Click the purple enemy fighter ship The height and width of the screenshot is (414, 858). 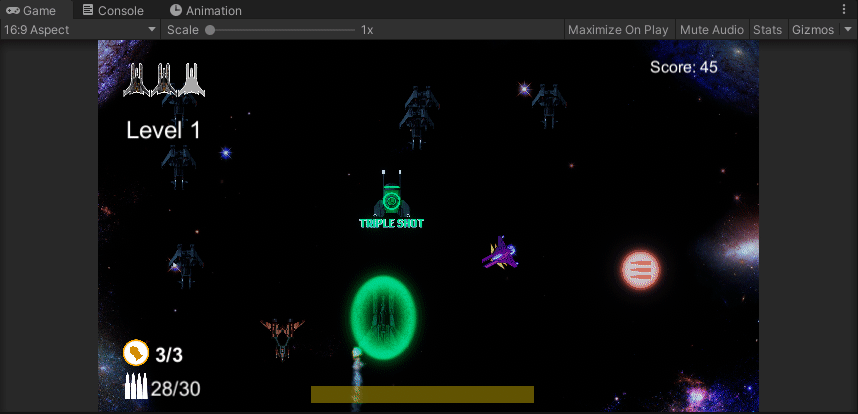tap(500, 253)
